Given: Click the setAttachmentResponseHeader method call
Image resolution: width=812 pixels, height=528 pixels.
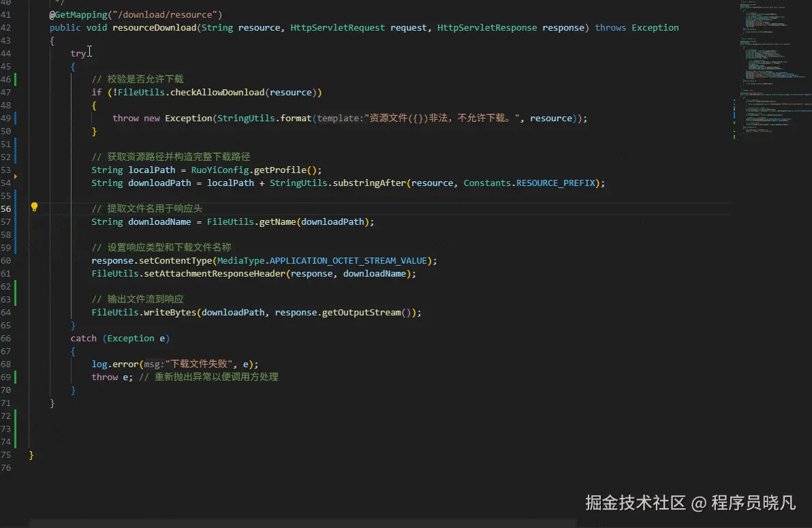Looking at the screenshot, I should 215,274.
